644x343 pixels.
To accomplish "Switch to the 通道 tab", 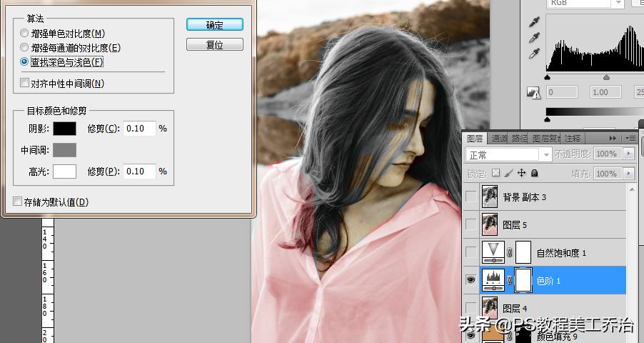I will coord(499,139).
